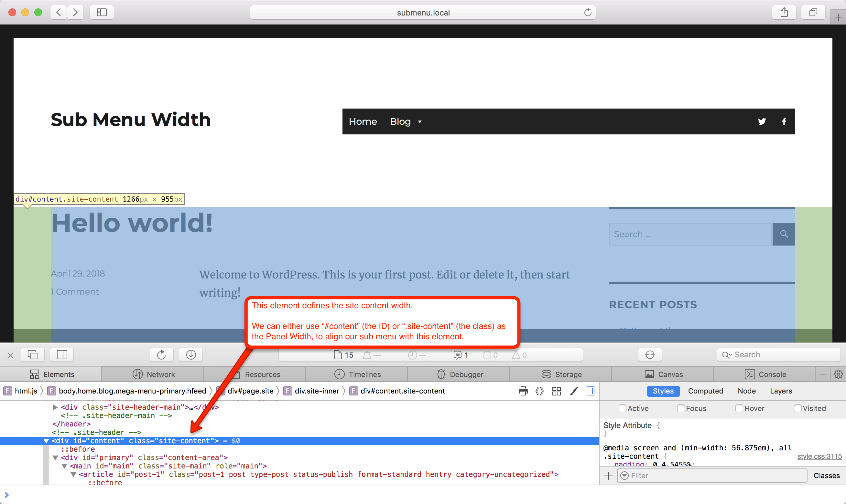Click the web inspector reload page icon
846x504 pixels.
(161, 354)
